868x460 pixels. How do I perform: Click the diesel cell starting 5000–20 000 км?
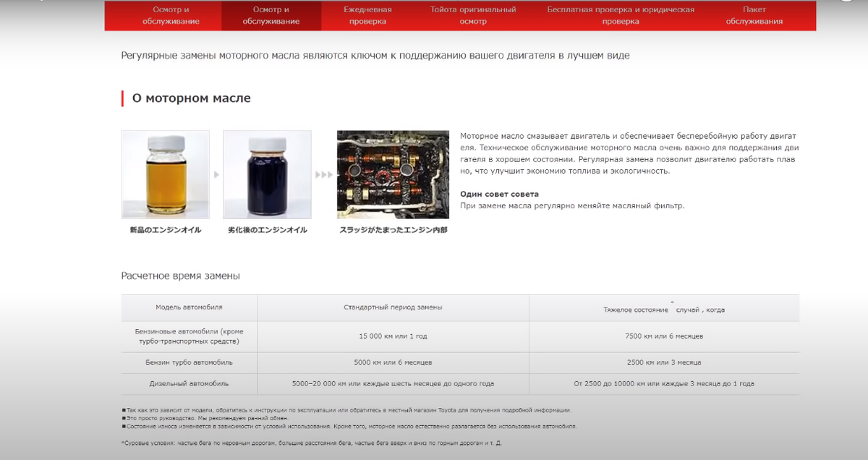[393, 383]
